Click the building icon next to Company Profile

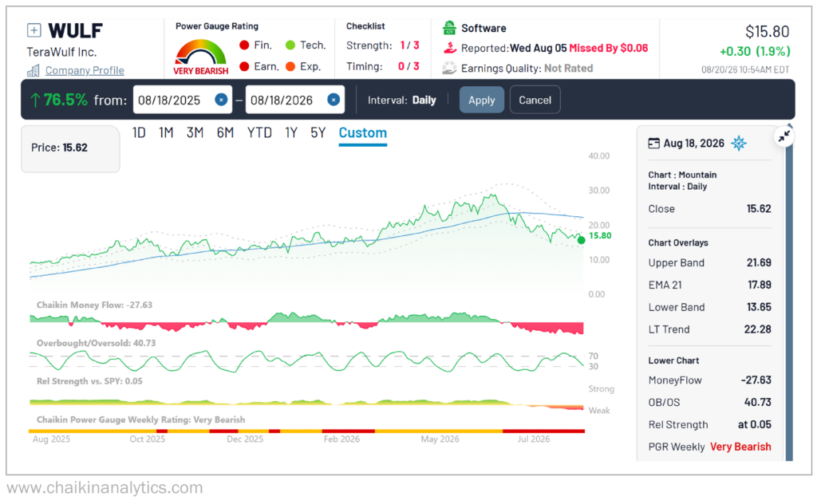click(34, 70)
